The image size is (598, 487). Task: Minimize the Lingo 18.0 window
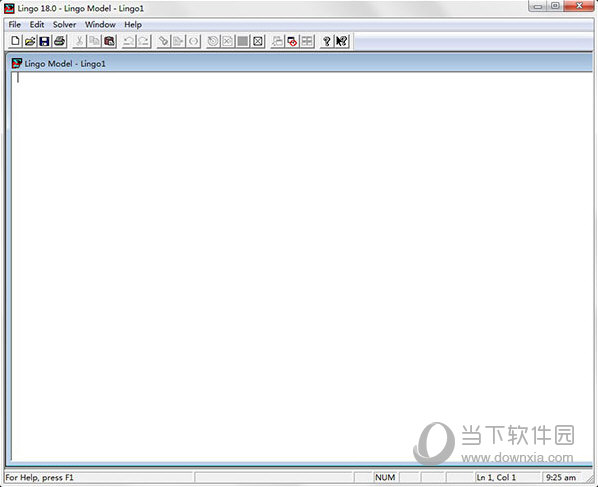click(x=537, y=6)
